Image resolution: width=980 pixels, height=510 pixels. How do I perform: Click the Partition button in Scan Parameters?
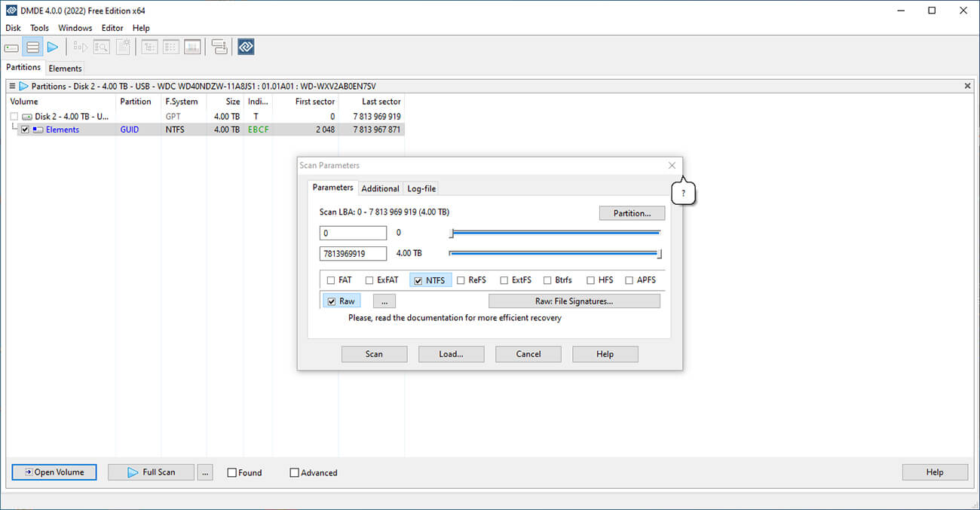click(x=632, y=213)
